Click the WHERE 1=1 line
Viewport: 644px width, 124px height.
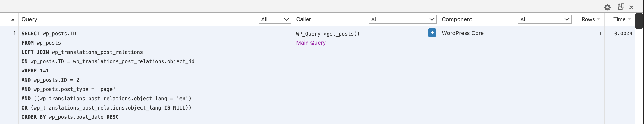35,71
